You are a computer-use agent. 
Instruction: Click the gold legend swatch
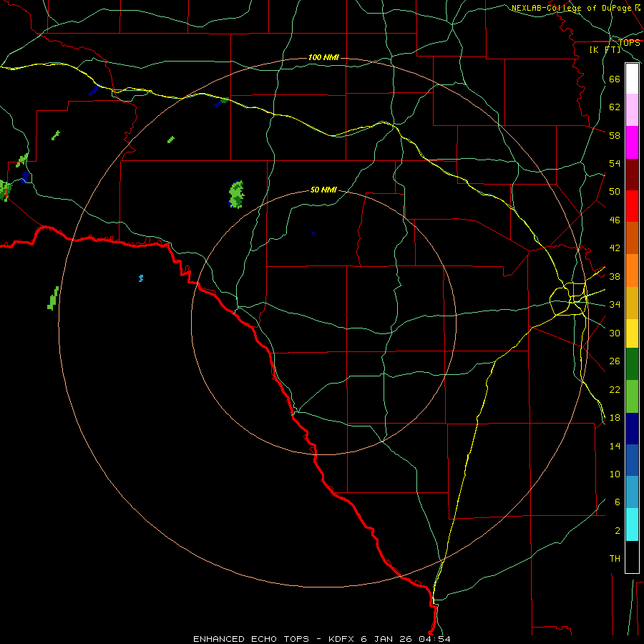pyautogui.click(x=632, y=303)
